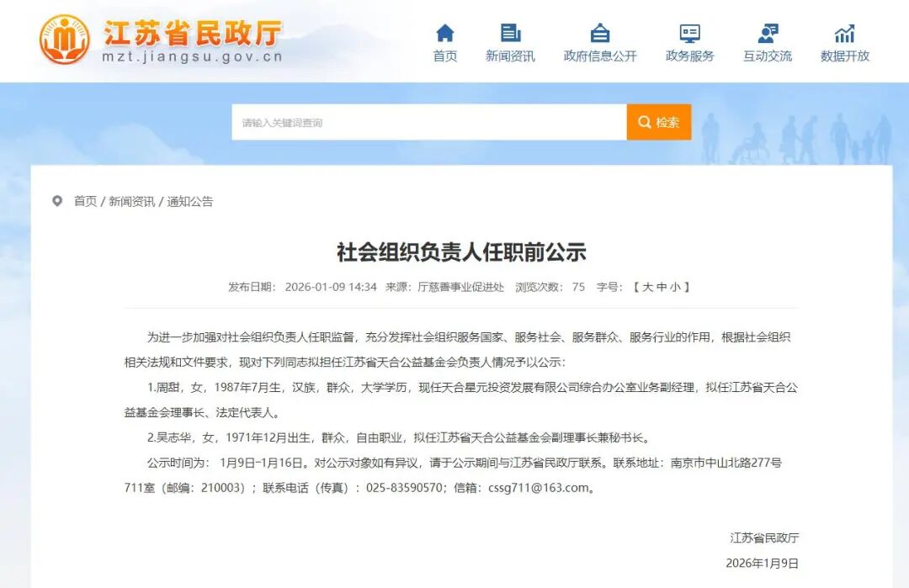
Task: Click 首页 in the breadcrumb
Action: click(85, 201)
